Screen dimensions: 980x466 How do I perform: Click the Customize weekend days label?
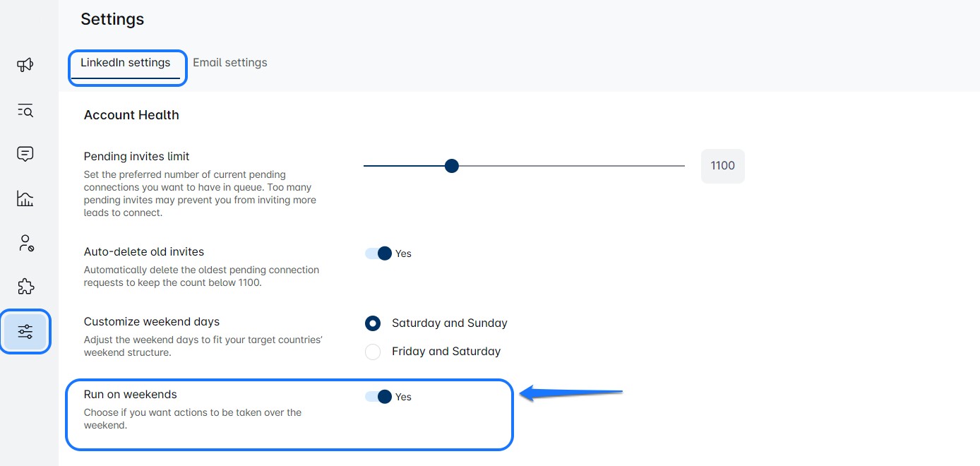click(152, 322)
